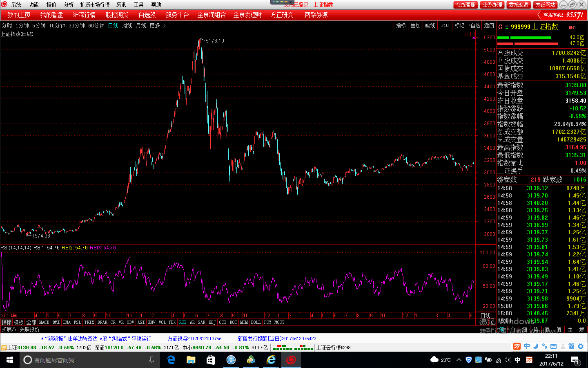Viewport: 588px width, 368px height.
Task: Open the soft keyboard icon in the IME bar
Action: (x=554, y=346)
